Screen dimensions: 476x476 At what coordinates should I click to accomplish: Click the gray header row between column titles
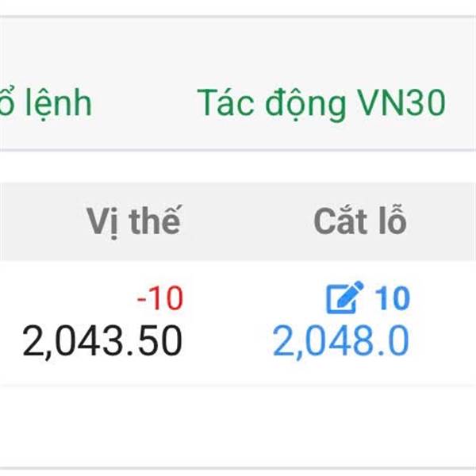[248, 221]
